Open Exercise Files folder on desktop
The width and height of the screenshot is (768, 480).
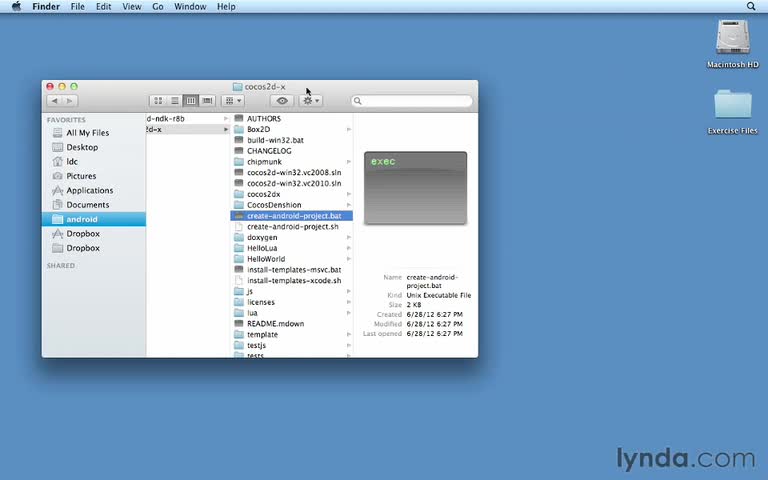click(733, 112)
